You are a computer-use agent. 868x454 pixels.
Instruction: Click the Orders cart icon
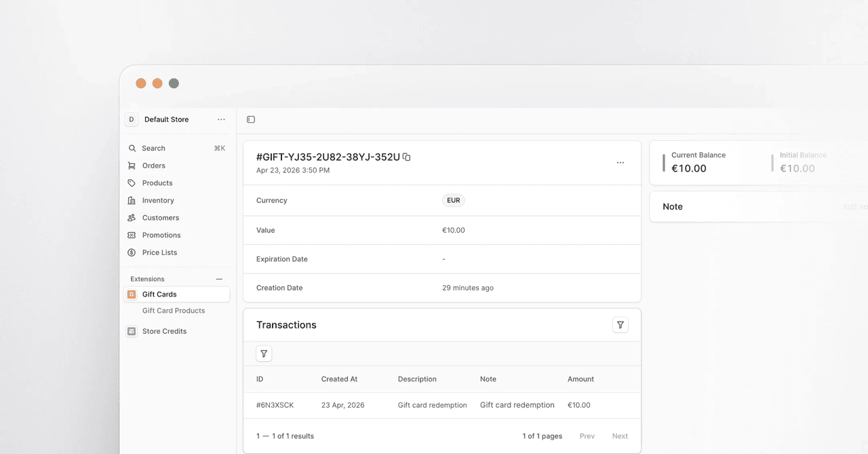[x=132, y=166]
